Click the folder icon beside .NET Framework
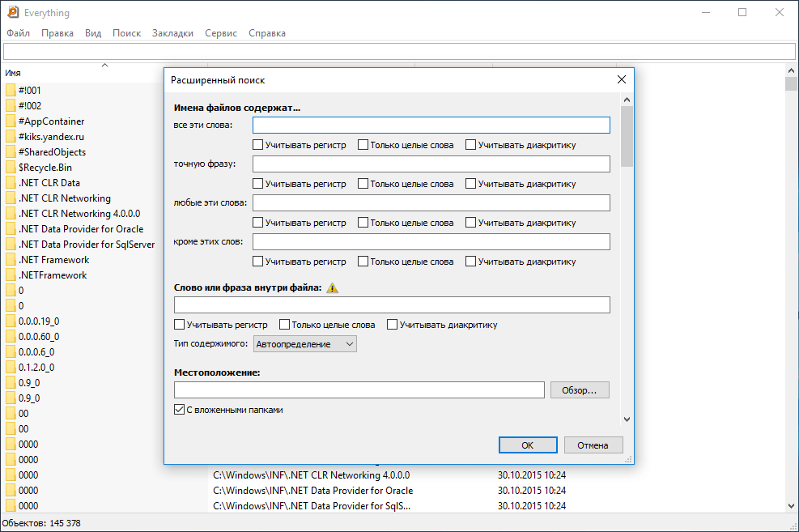The image size is (799, 532). tap(11, 260)
